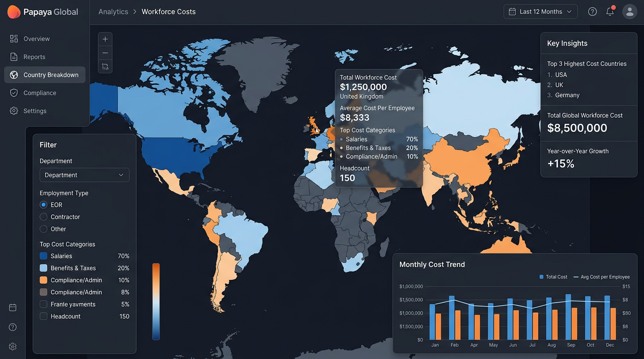
Task: Open the Overview grid icon in sidebar
Action: point(14,39)
